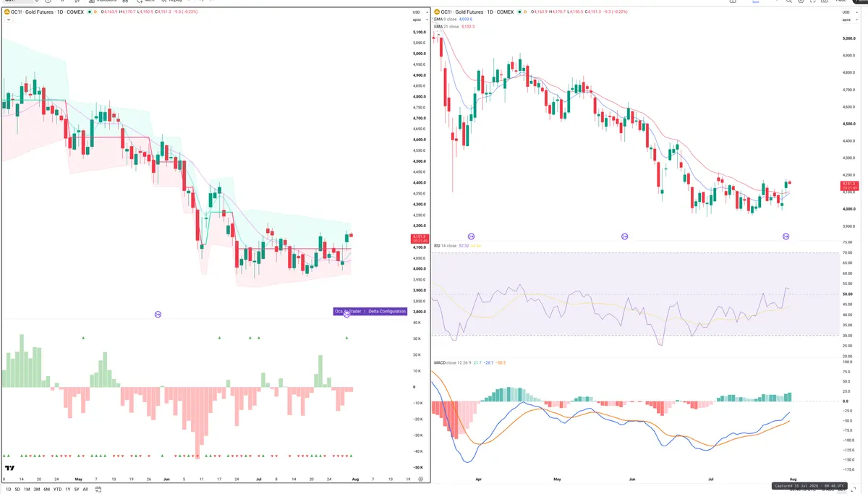Select the 5D time range

pos(17,489)
